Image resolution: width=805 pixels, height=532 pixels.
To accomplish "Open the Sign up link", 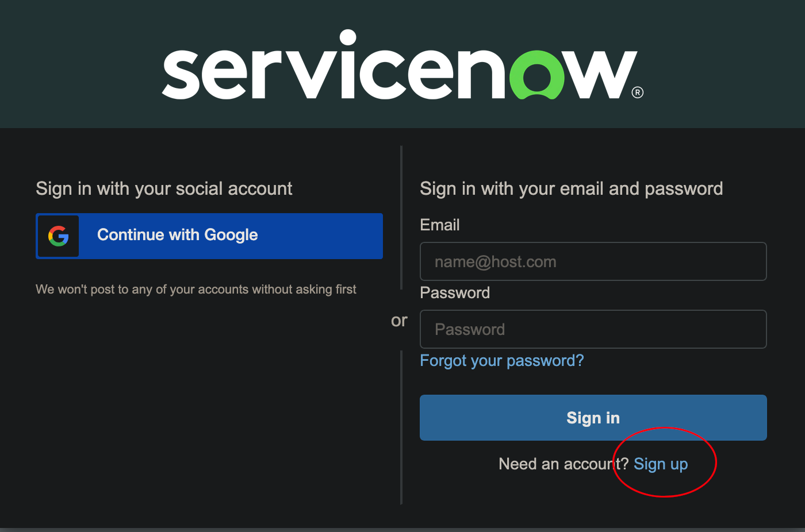I will pyautogui.click(x=661, y=464).
